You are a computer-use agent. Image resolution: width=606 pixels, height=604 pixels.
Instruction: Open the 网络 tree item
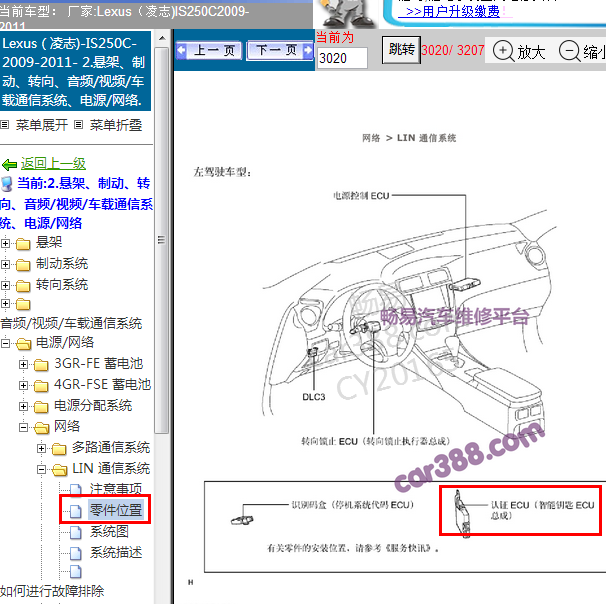click(x=67, y=426)
